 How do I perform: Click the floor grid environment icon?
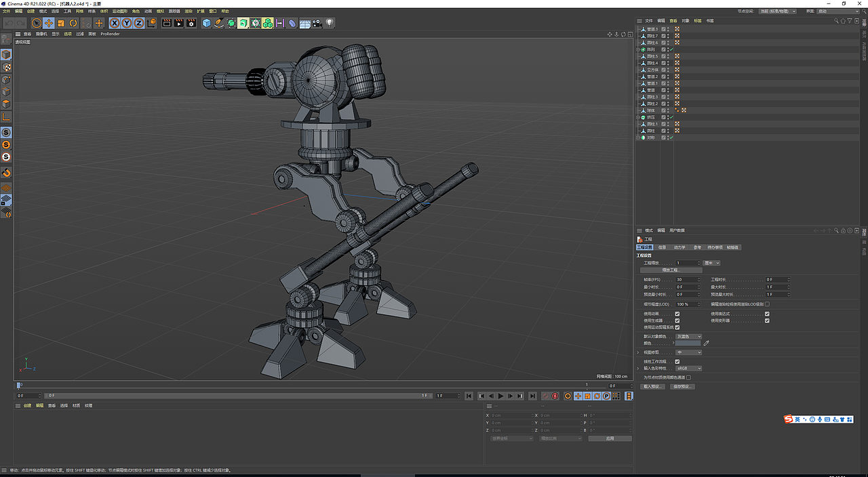tap(304, 23)
